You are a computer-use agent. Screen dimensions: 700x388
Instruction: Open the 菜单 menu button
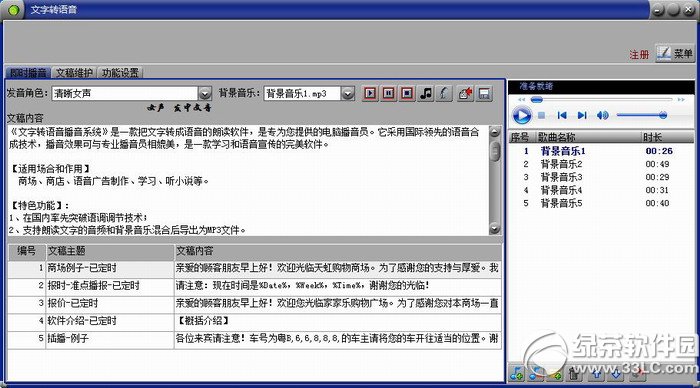click(675, 54)
